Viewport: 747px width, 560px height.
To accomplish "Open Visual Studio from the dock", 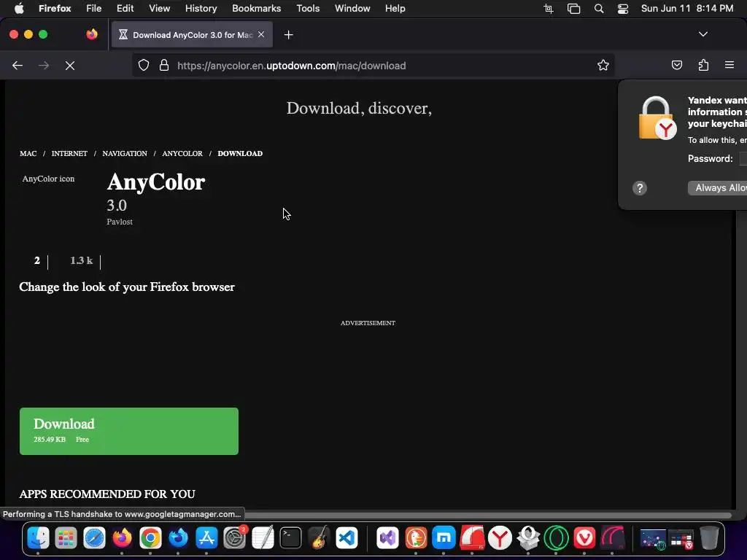I will (388, 538).
